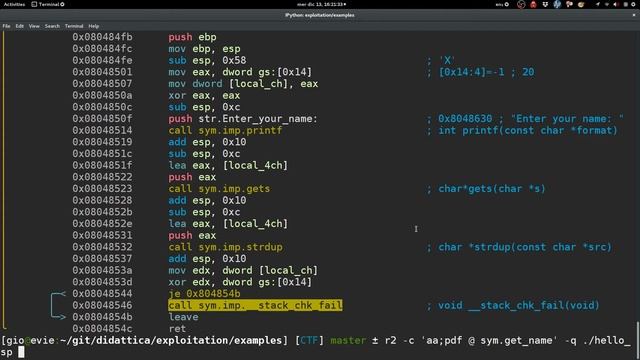The width and height of the screenshot is (640, 360).
Task: Open the View menu
Action: click(34, 26)
